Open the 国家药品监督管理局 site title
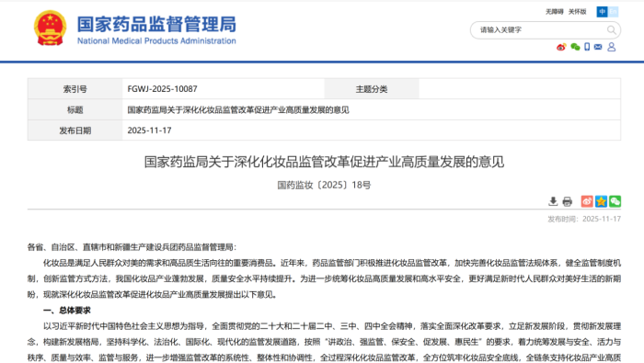 (x=157, y=24)
